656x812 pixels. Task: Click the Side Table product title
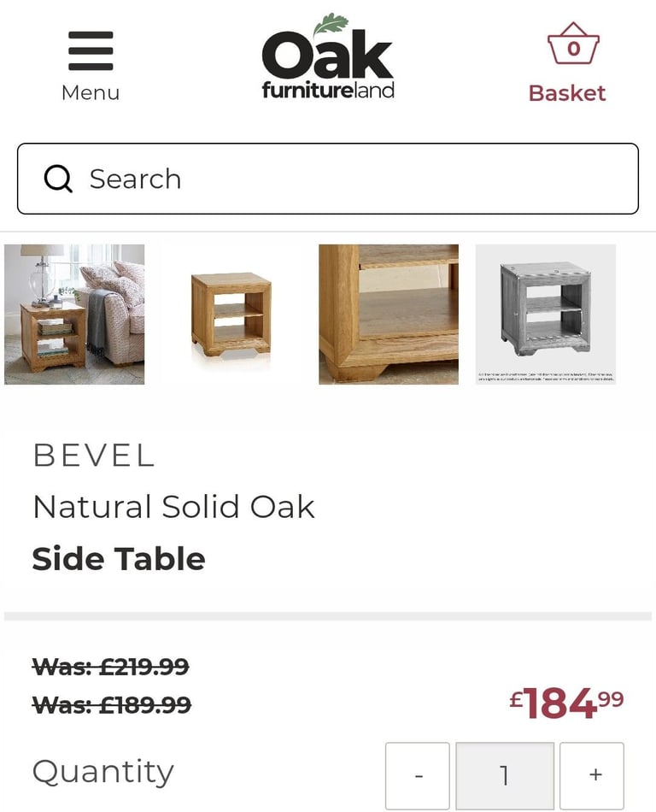(x=119, y=559)
